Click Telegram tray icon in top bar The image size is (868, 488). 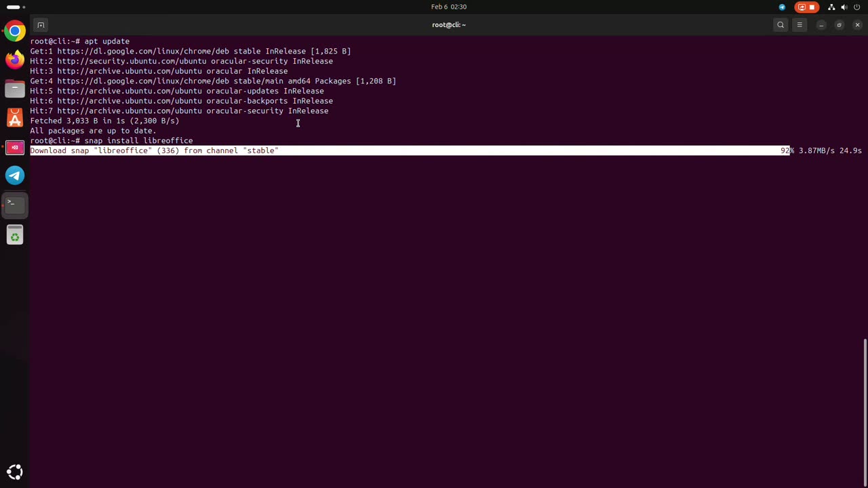point(782,7)
